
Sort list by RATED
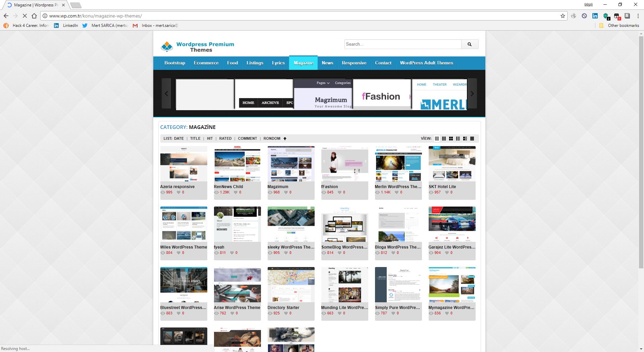225,138
